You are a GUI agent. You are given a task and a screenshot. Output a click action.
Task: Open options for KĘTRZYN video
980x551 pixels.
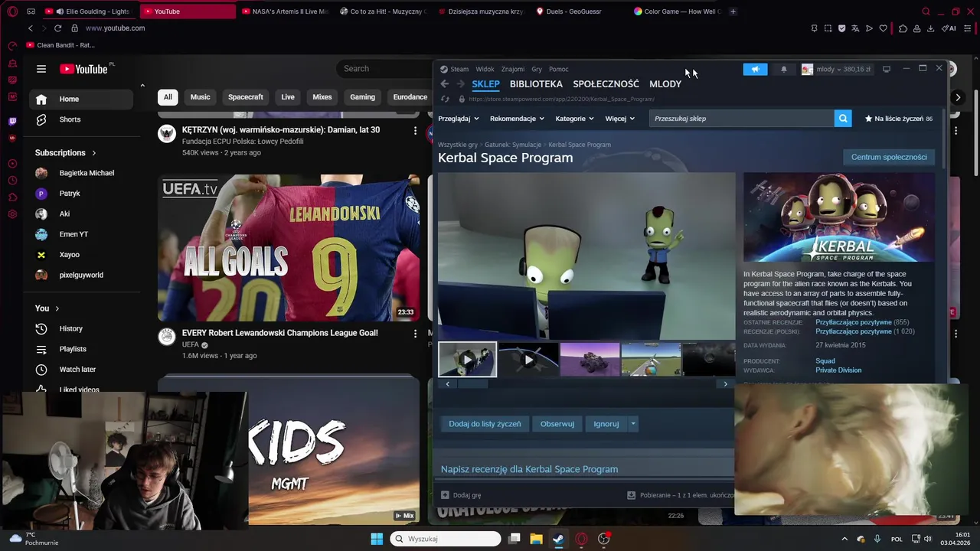(415, 131)
